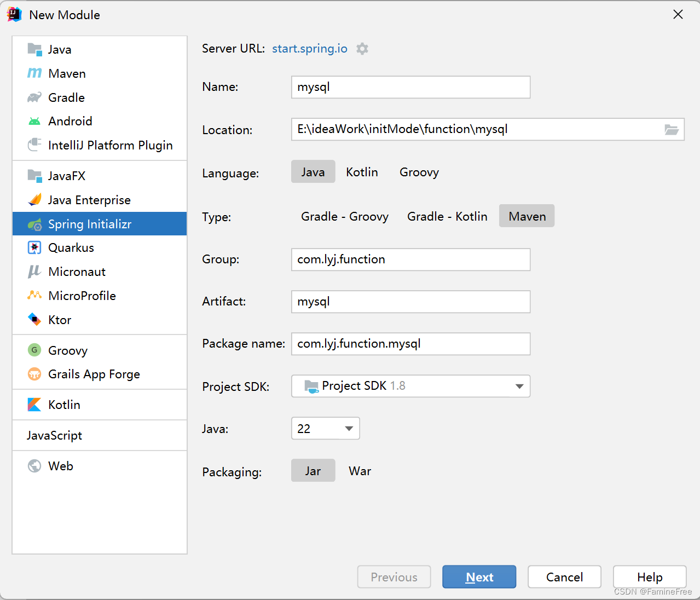The image size is (700, 600).
Task: Open Server URL settings gear
Action: tap(362, 49)
